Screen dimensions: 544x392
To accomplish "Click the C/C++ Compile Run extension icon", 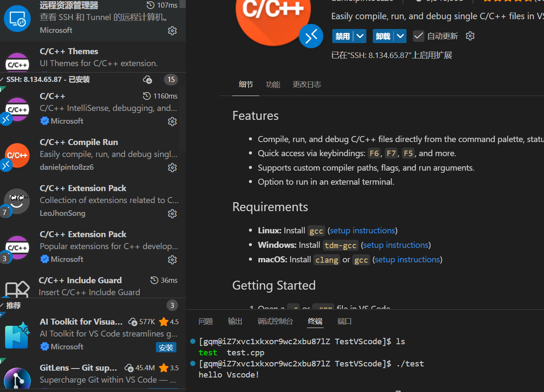I will (17, 155).
